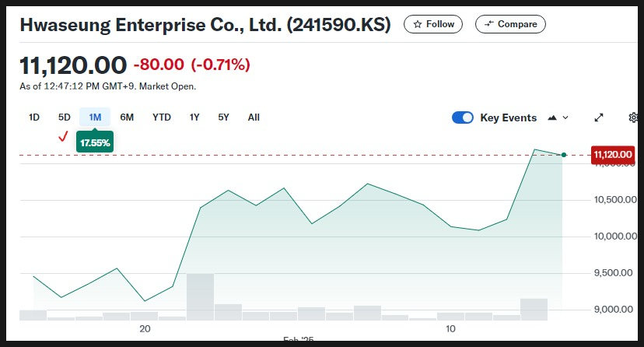Follow Hwaseung Enterprise stock

433,24
